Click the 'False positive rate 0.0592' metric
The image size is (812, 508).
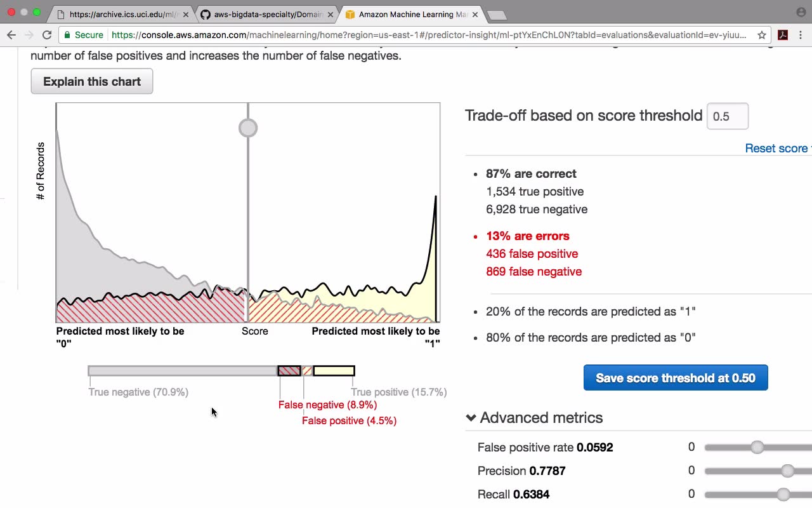tap(546, 448)
